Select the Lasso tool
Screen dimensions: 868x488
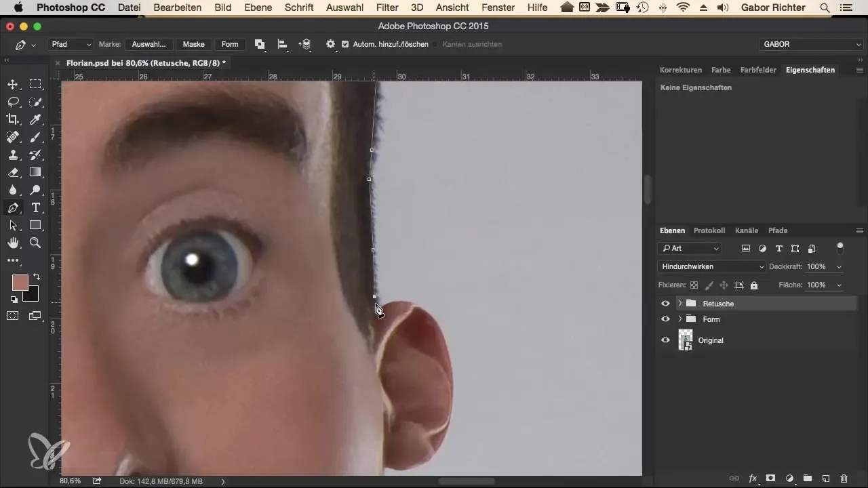(12, 102)
